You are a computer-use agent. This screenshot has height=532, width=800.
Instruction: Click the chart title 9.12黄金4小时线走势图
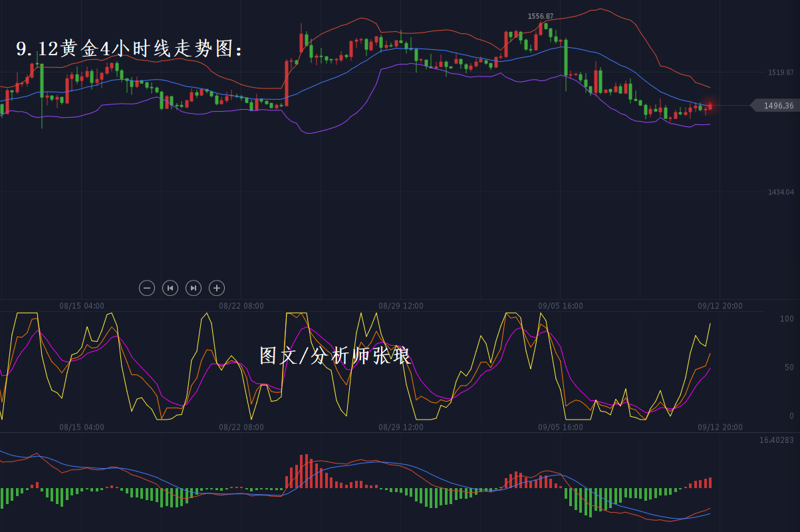130,49
